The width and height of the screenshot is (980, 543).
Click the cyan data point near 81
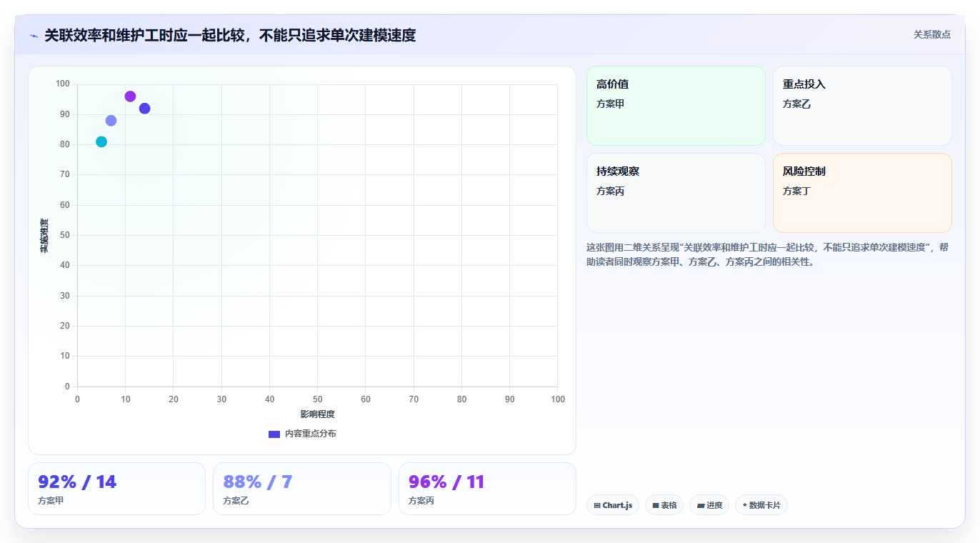[101, 141]
